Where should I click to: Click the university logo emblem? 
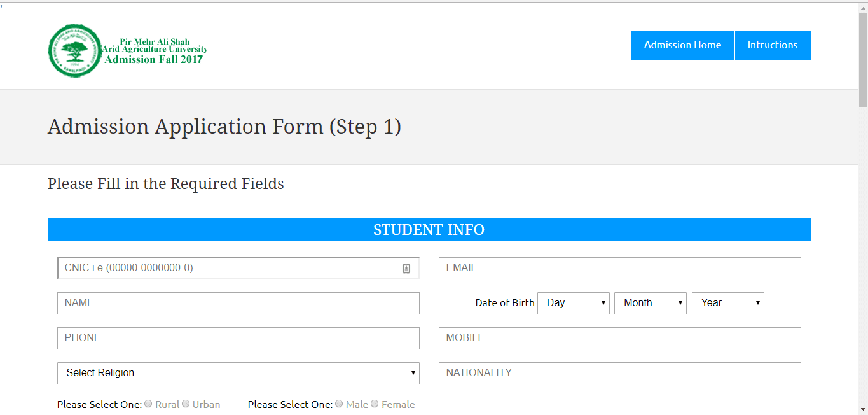pos(74,51)
